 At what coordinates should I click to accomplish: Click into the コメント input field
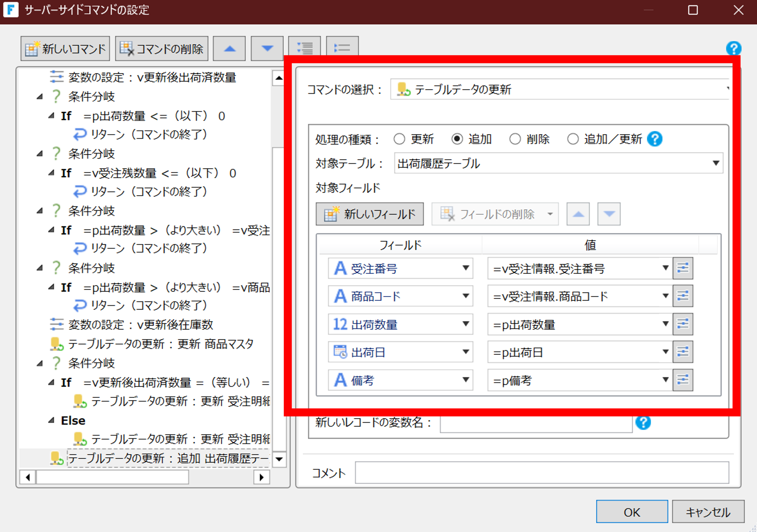pos(542,473)
